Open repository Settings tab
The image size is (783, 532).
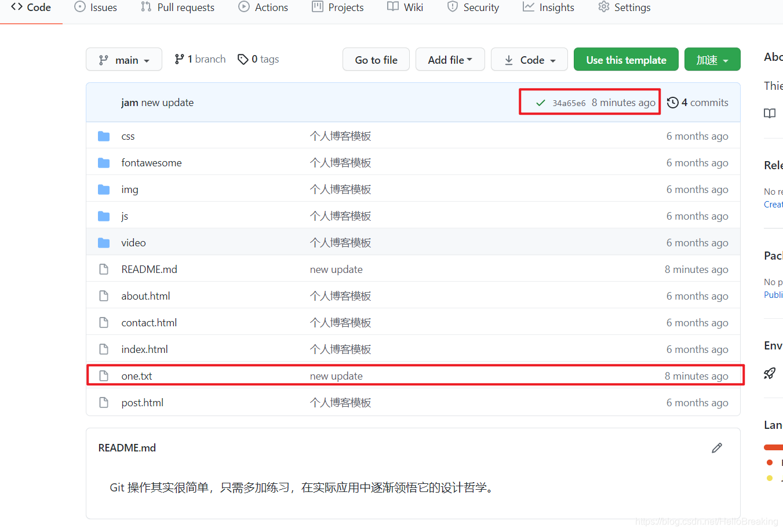624,8
